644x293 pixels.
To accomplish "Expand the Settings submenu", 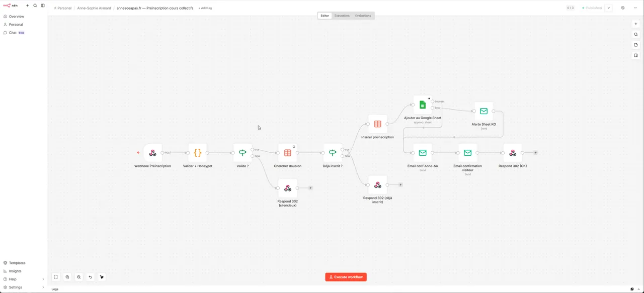I will (x=24, y=287).
